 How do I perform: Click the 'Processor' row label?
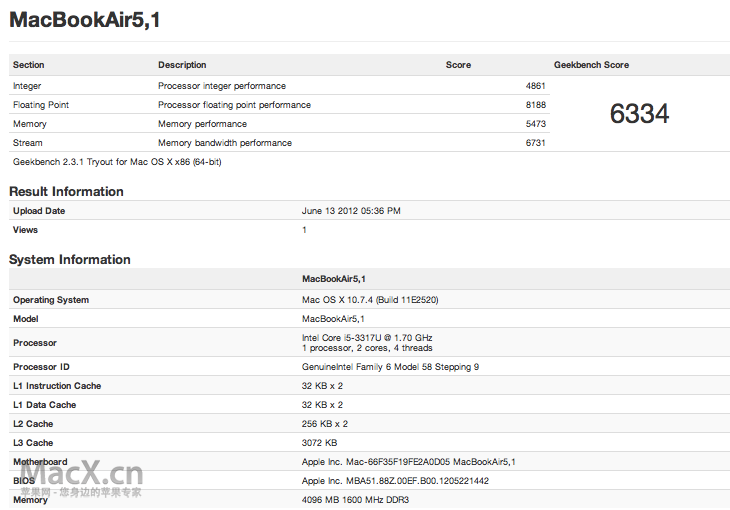[x=35, y=343]
